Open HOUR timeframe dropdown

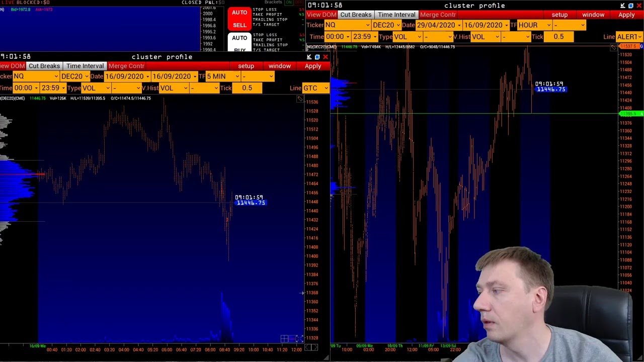click(534, 25)
